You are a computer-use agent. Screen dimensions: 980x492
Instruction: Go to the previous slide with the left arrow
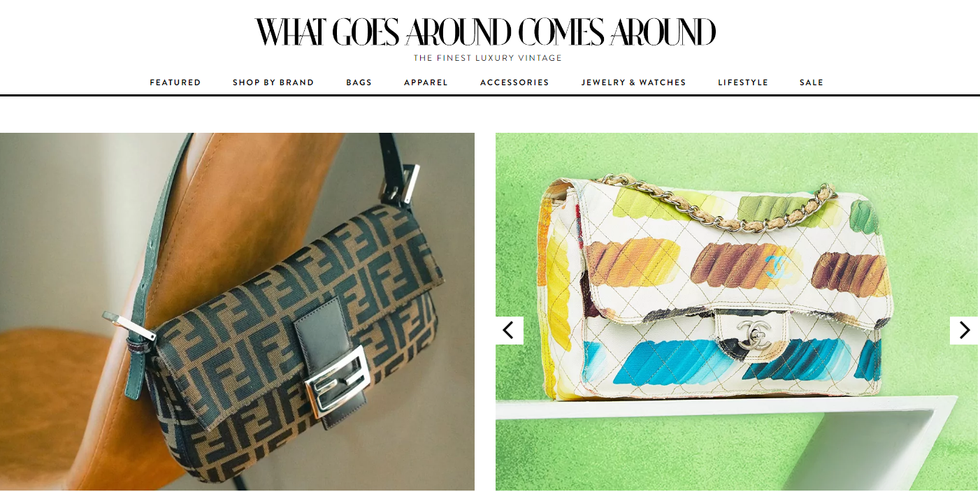click(510, 331)
